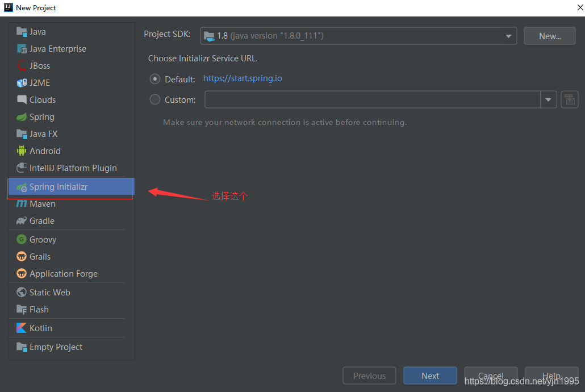
Task: Select the Clouds icon
Action: point(22,99)
